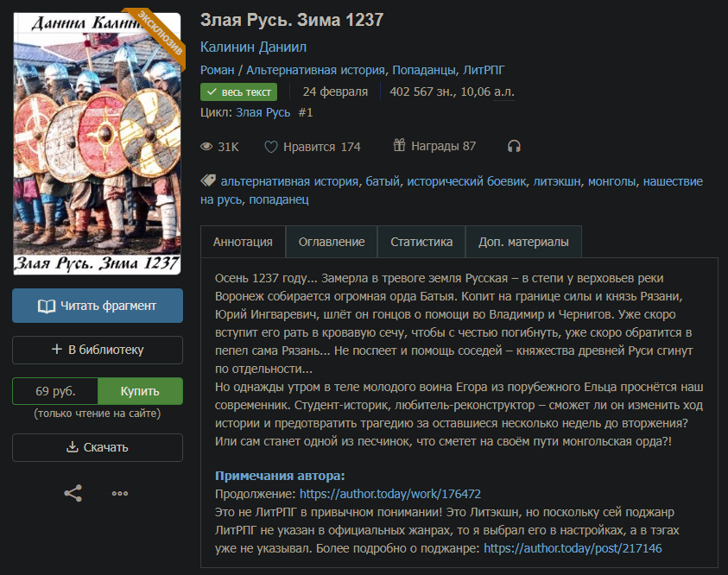Open author Калинин Даниил profile link
Viewport: 728px width, 575px height.
tap(253, 47)
